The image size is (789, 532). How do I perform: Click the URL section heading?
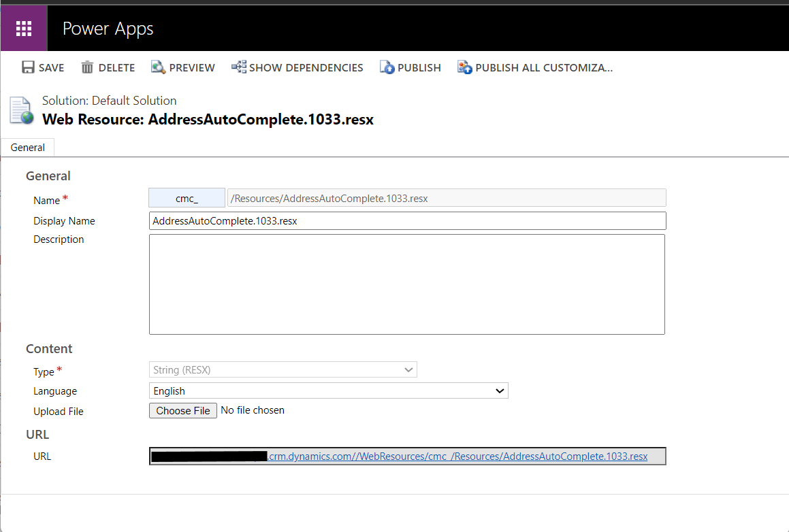click(x=37, y=435)
